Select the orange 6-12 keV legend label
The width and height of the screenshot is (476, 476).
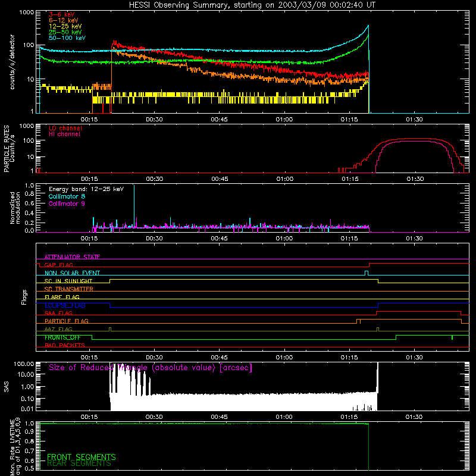(x=64, y=20)
